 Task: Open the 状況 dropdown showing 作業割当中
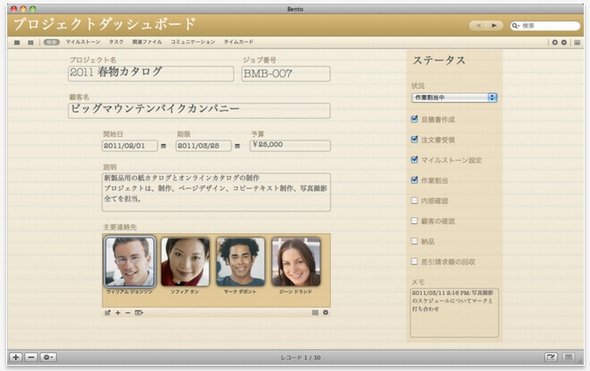454,97
